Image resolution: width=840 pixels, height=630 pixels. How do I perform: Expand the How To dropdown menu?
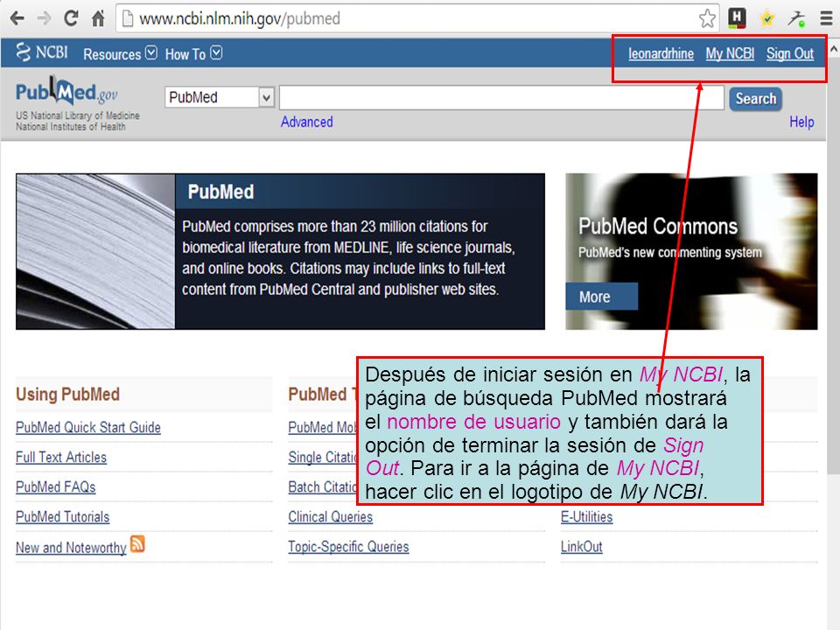(193, 54)
